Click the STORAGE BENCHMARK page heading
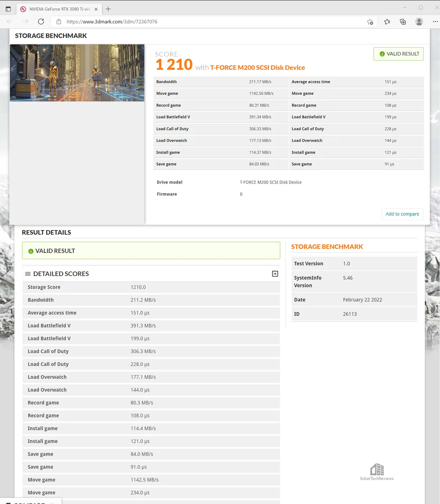Viewport: 440px width, 504px height. [51, 36]
